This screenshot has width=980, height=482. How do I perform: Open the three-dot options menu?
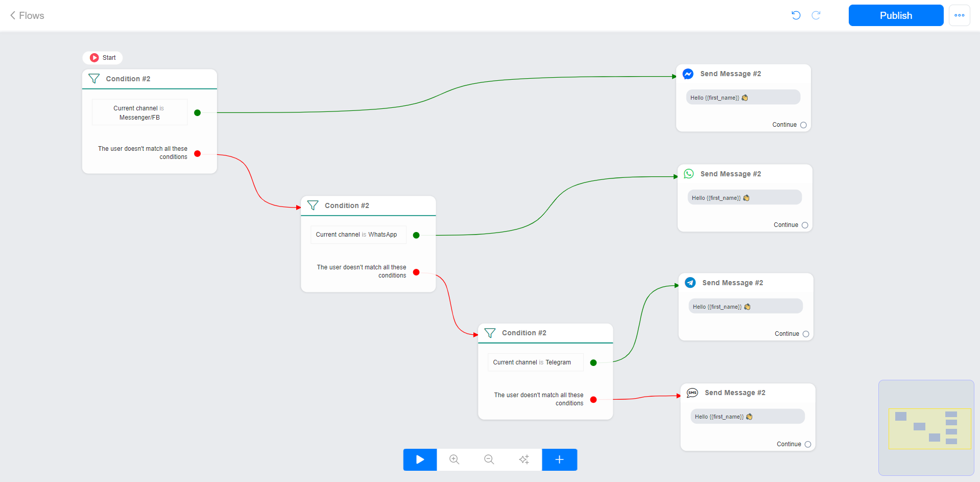click(960, 15)
